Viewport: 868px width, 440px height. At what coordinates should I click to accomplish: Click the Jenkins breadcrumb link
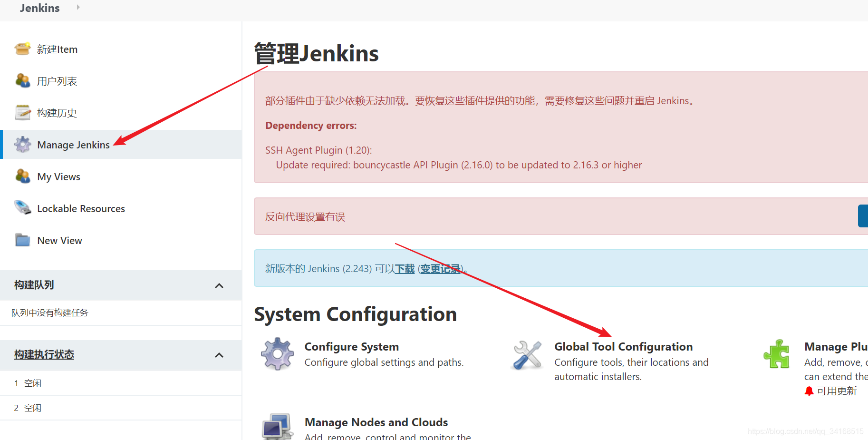click(40, 8)
